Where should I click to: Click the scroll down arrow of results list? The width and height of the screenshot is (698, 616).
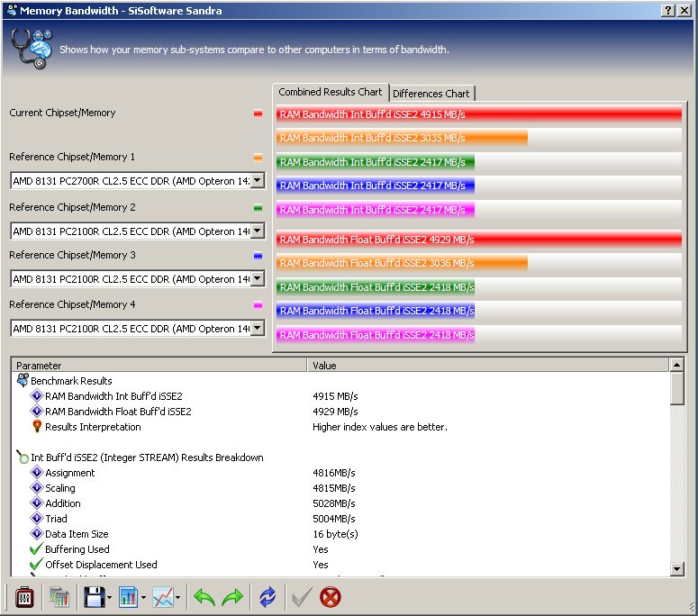[x=676, y=568]
